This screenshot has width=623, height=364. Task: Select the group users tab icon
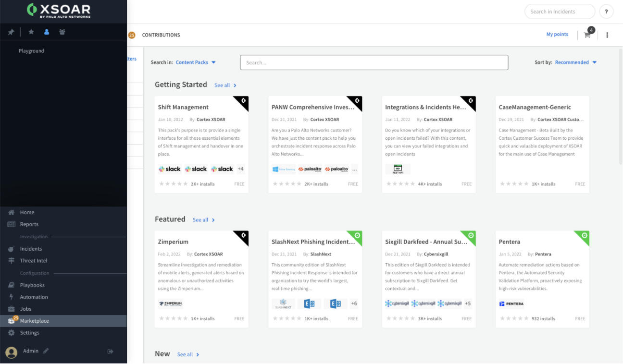[62, 32]
